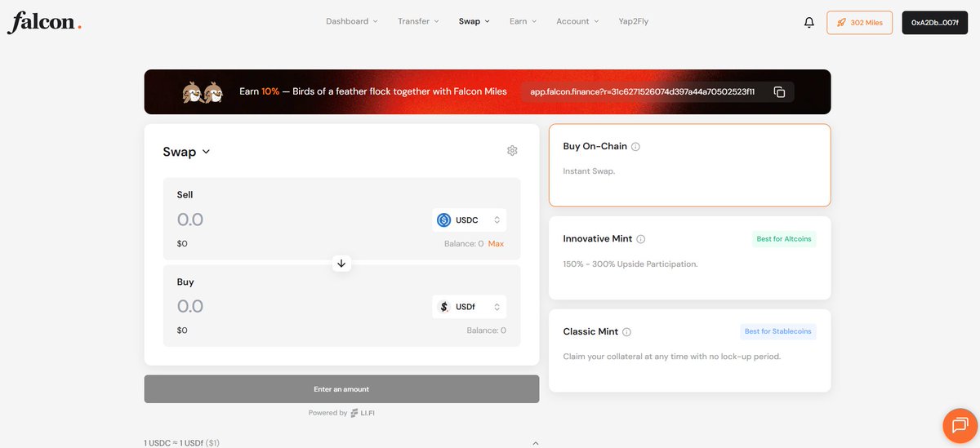980x448 pixels.
Task: Click the Earn 10% banner text
Action: click(x=373, y=92)
